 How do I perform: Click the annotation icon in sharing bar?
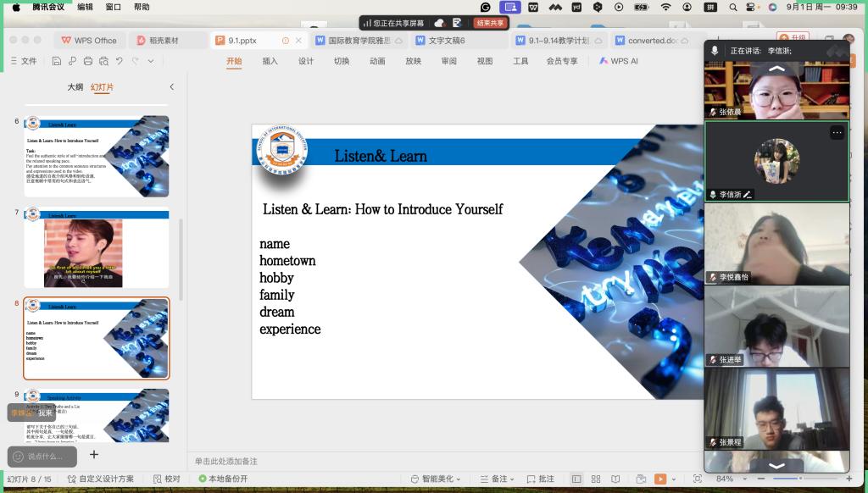[x=457, y=23]
